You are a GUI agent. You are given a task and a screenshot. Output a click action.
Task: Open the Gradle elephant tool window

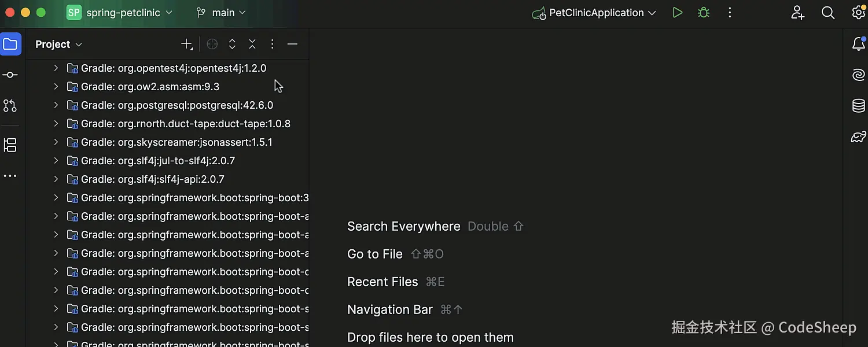[859, 137]
